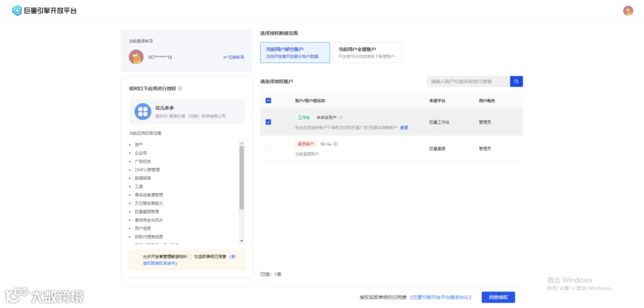Click 万花筒创意能力 permission item
This screenshot has width=644, height=308.
tap(149, 203)
